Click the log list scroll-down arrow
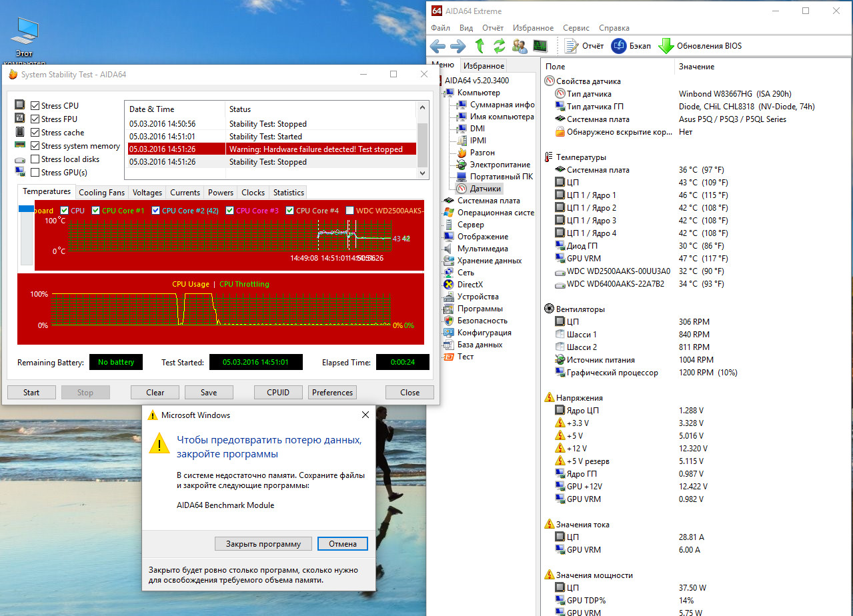This screenshot has width=853, height=616. pyautogui.click(x=421, y=173)
